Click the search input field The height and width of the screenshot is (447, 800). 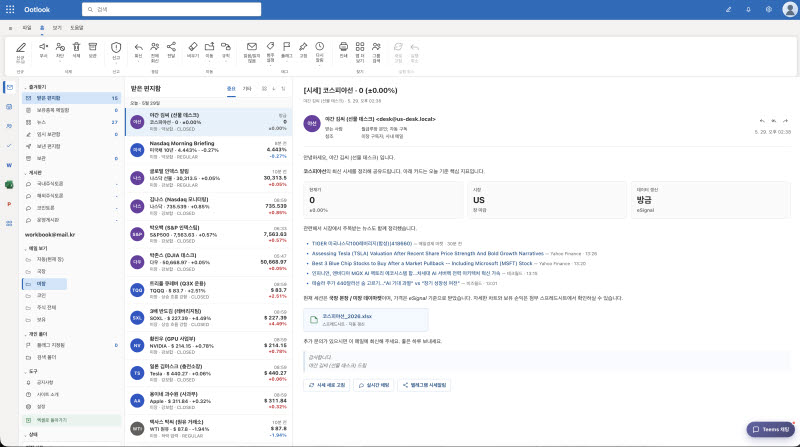(x=171, y=9)
